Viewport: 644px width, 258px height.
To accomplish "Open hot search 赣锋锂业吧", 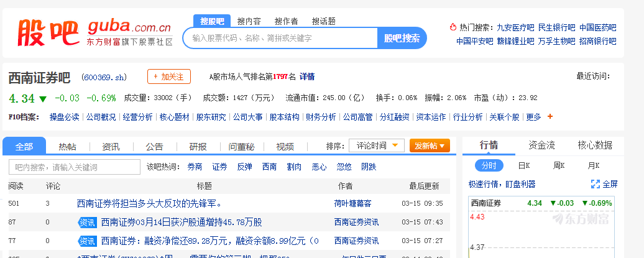I will pos(515,41).
